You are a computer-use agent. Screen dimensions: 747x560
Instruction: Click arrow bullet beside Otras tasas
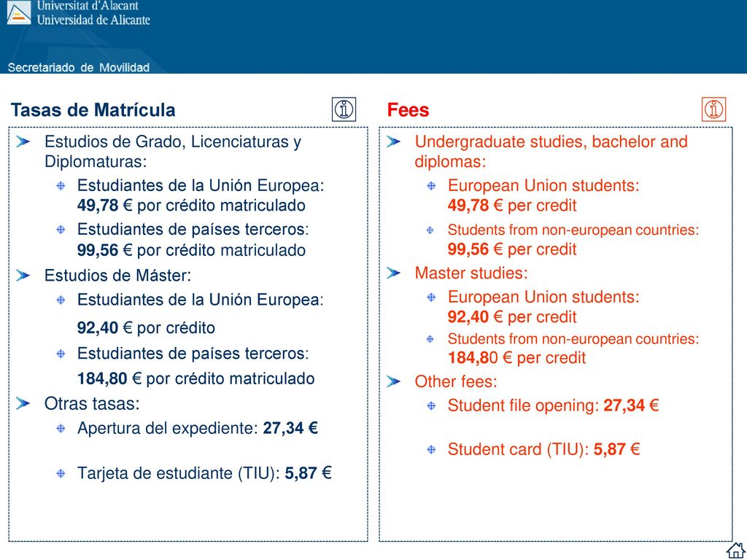click(x=23, y=403)
